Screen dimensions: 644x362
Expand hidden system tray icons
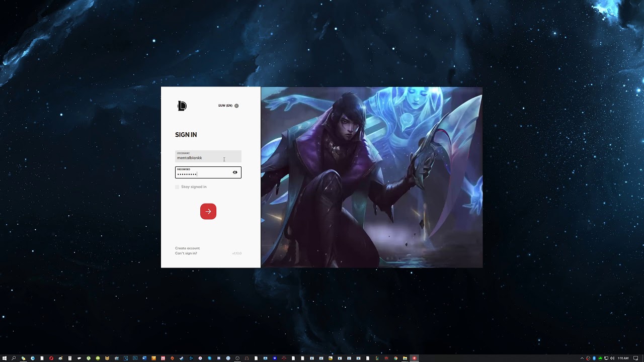582,358
